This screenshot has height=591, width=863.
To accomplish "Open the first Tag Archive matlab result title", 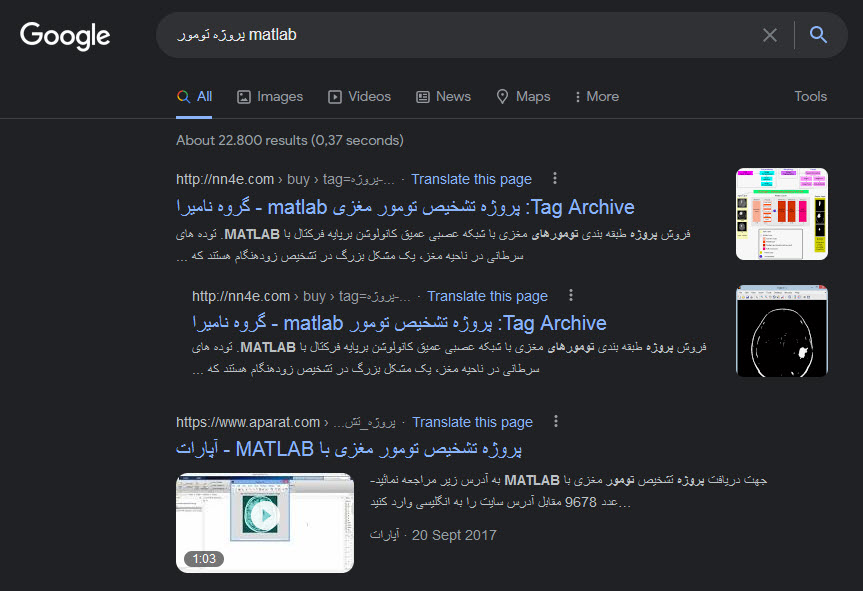I will (x=405, y=207).
